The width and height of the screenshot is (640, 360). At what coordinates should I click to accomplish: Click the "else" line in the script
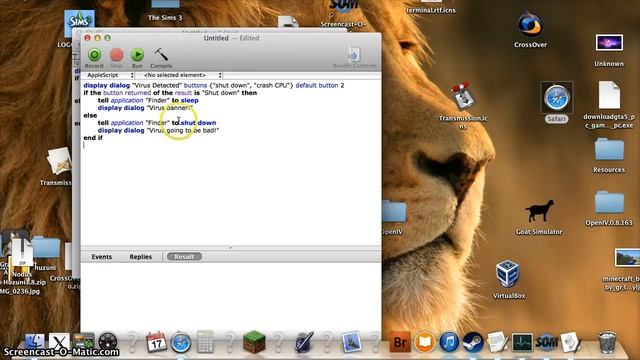point(90,116)
